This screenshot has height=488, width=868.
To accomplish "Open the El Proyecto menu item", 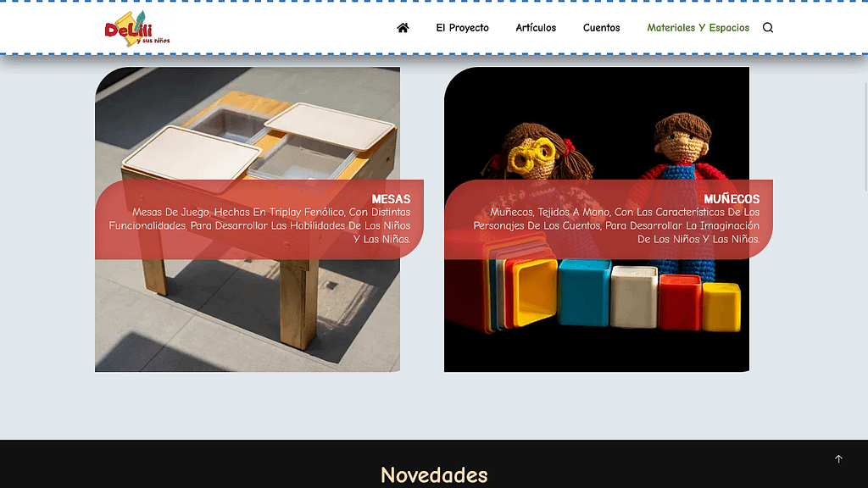I will pos(462,28).
